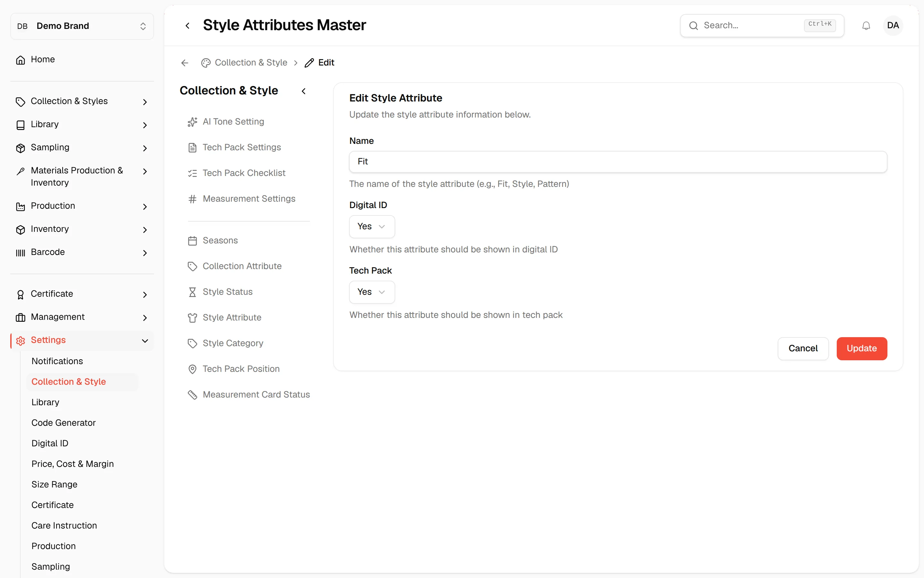The width and height of the screenshot is (924, 578).
Task: Click the Search box
Action: [762, 26]
